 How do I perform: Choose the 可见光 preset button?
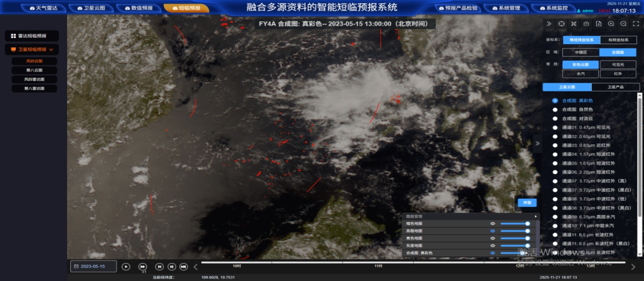coord(618,65)
